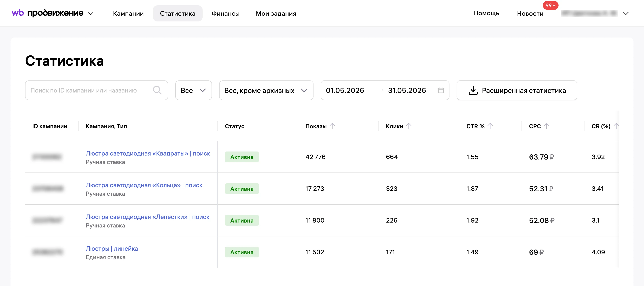The width and height of the screenshot is (644, 286).
Task: Click the start date 01.05.2026
Action: pos(345,90)
